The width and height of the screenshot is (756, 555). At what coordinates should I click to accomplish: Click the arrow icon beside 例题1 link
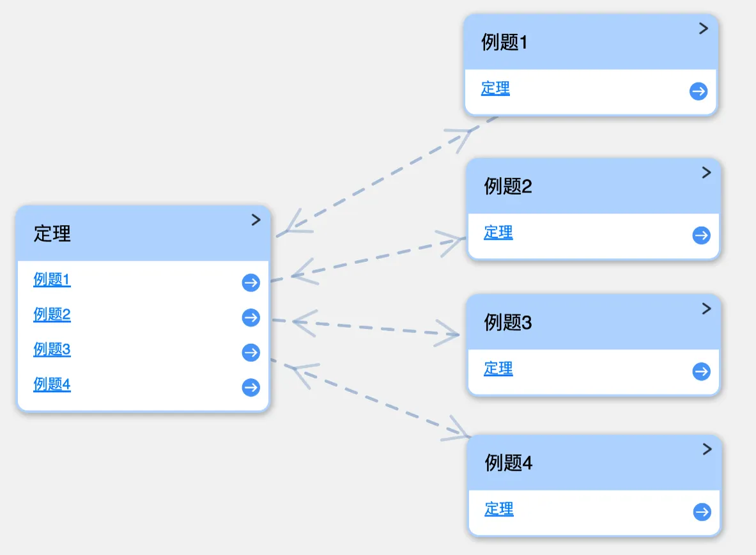[x=251, y=283]
